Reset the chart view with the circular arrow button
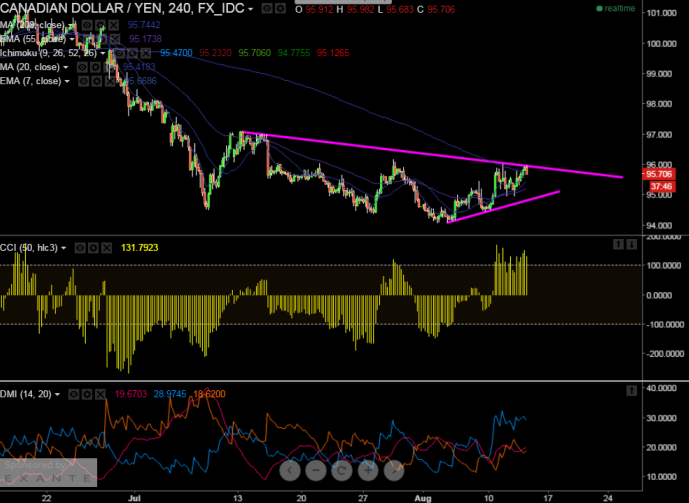The height and width of the screenshot is (503, 689). click(x=341, y=470)
